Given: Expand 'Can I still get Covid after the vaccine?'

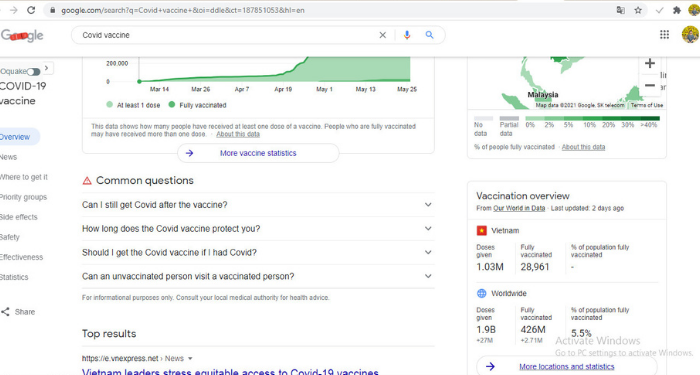Looking at the screenshot, I should 258,205.
